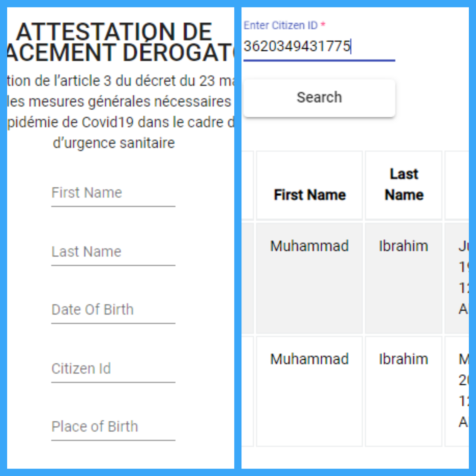Click the "article 3 du décret" text line

(x=121, y=81)
